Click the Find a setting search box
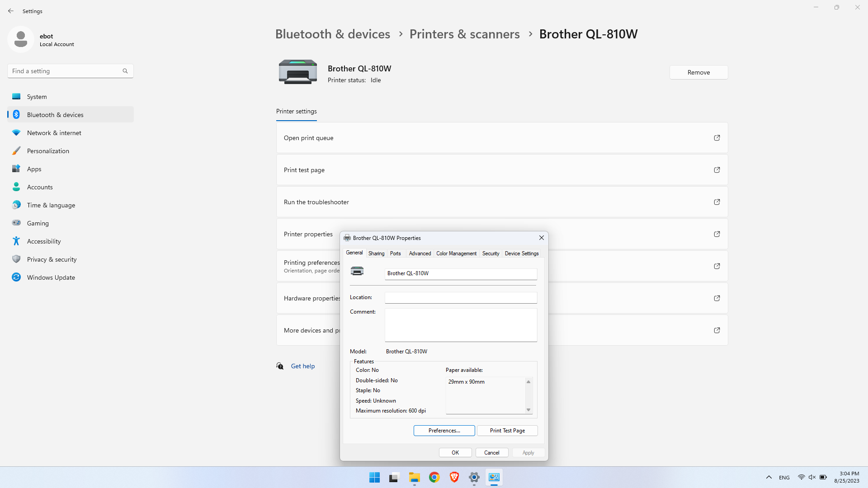 (x=71, y=71)
